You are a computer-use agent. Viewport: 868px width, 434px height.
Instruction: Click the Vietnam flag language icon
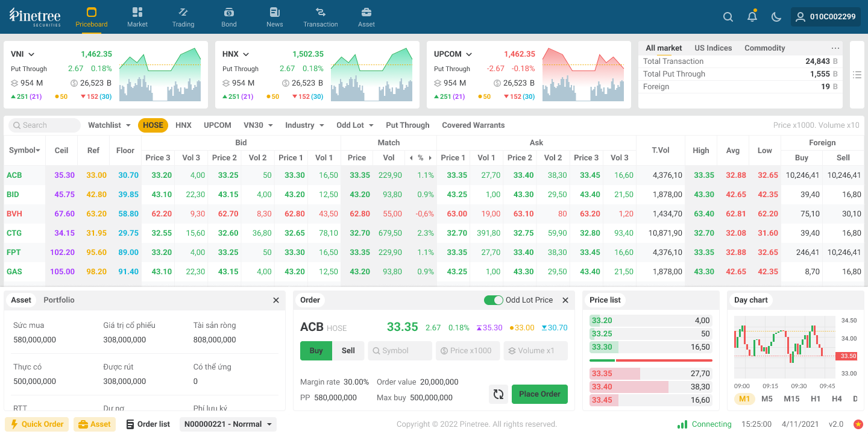(858, 424)
